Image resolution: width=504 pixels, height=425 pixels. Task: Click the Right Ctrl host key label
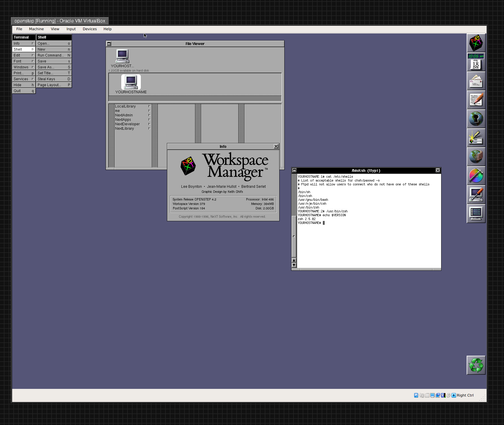click(x=465, y=395)
